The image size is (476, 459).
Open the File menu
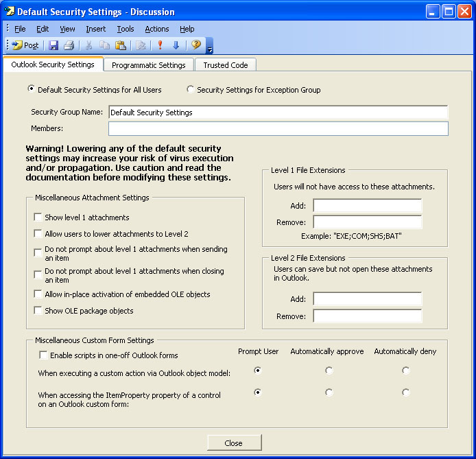pos(20,29)
